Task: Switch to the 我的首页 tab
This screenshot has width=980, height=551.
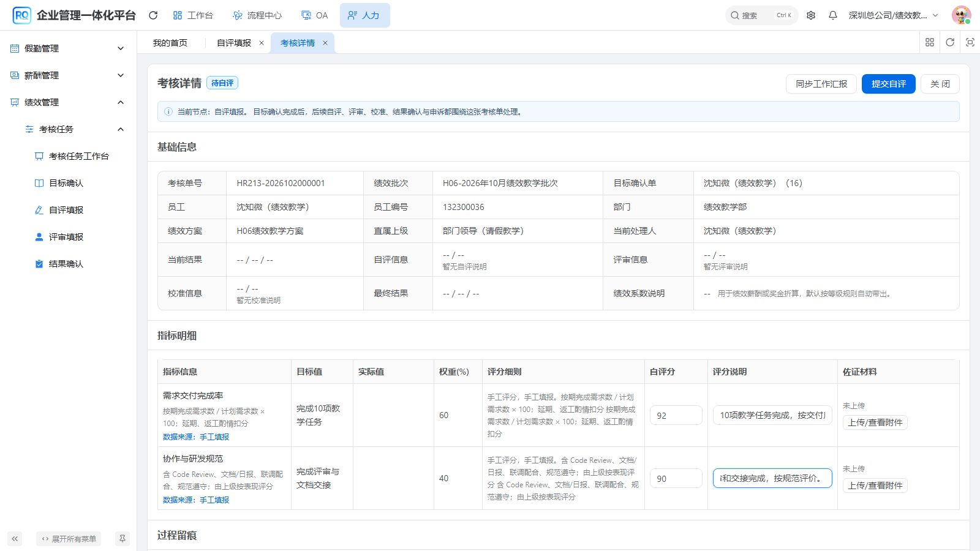Action: pos(170,43)
